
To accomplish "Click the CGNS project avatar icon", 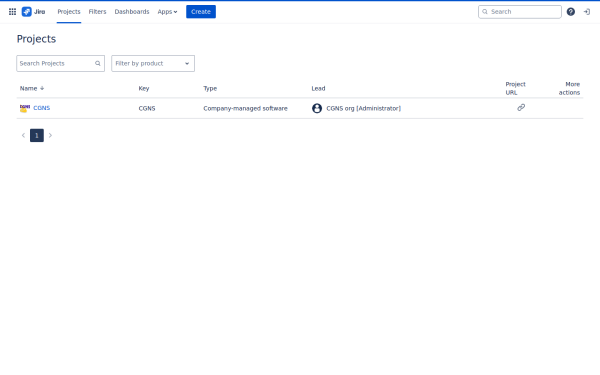I will pos(25,108).
